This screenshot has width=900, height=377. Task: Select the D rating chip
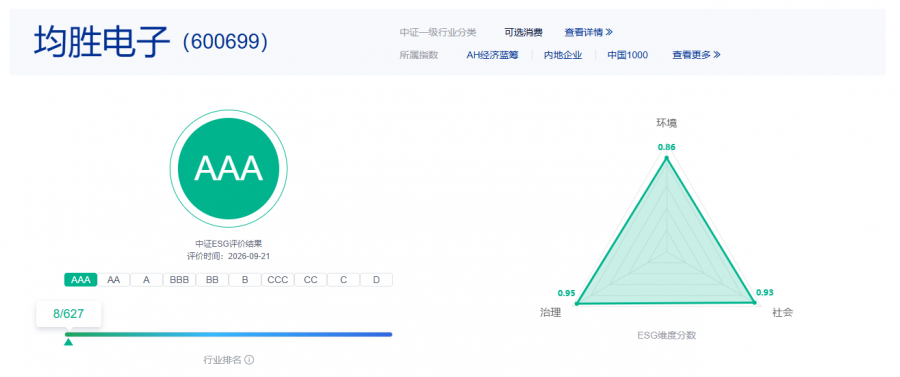(376, 279)
